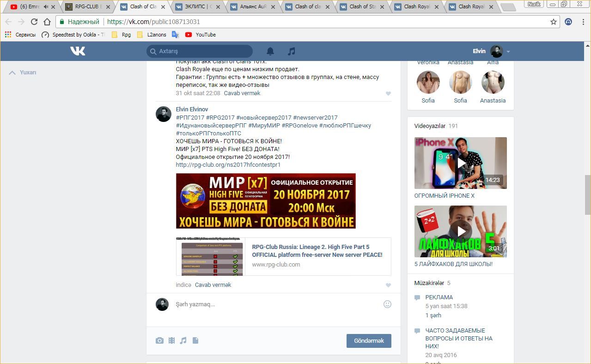Click the Göndərmək send button
The height and width of the screenshot is (364, 591).
click(369, 341)
